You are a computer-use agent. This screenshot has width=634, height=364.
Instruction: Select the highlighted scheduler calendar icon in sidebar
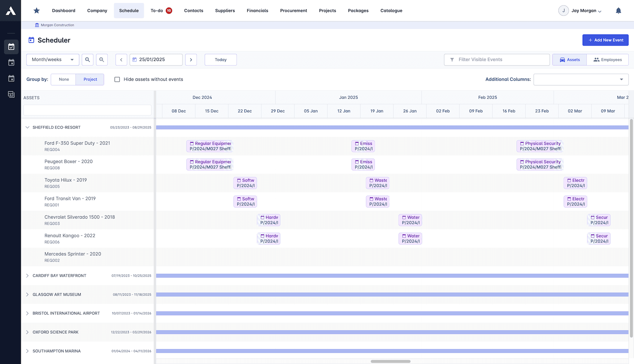(x=11, y=47)
